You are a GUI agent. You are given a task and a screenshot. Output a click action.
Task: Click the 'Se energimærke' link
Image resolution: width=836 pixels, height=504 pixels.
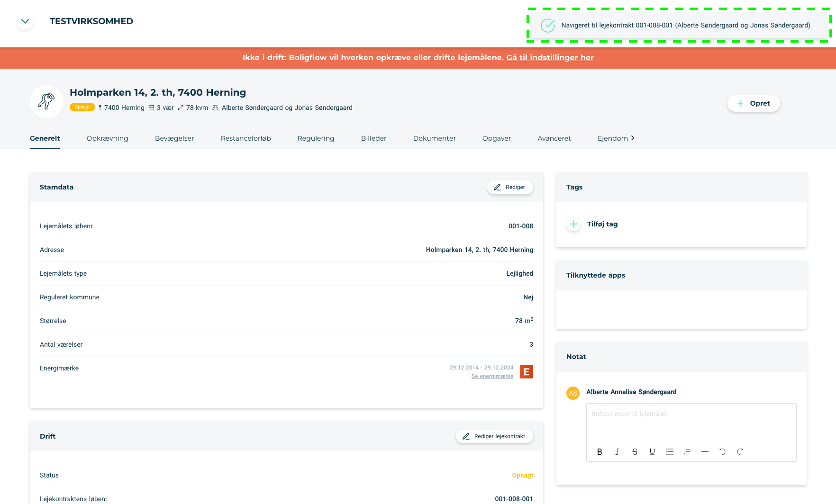[492, 376]
